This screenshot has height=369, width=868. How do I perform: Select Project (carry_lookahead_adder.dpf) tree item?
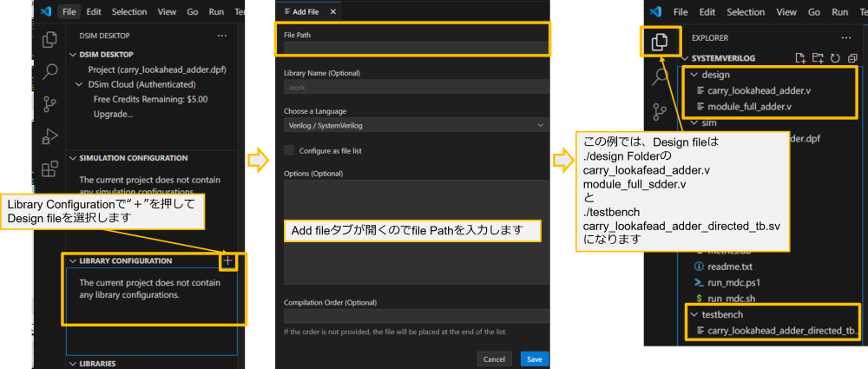pyautogui.click(x=157, y=69)
